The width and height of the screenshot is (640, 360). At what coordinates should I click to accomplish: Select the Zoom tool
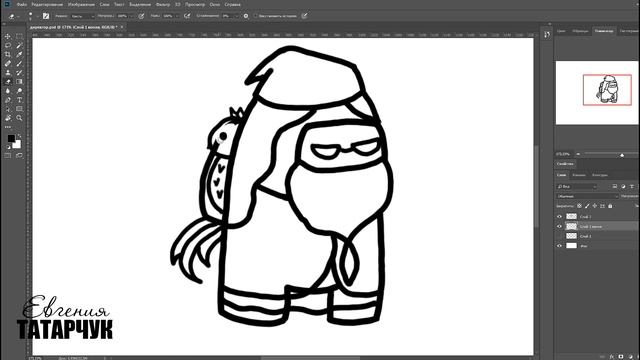tap(19, 118)
